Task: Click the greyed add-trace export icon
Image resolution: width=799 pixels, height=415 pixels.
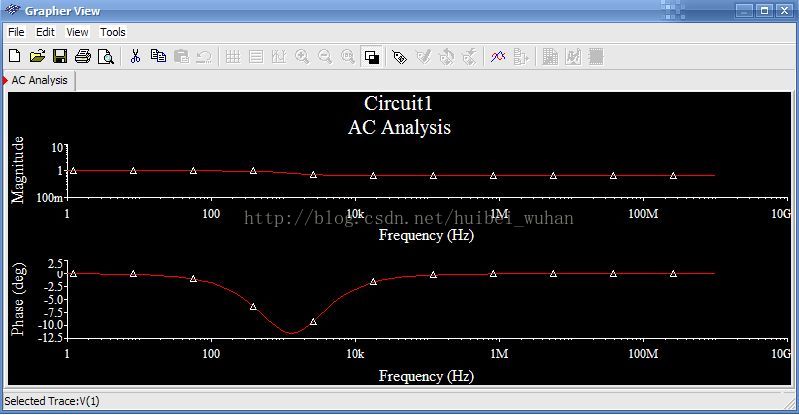Action: [x=521, y=56]
